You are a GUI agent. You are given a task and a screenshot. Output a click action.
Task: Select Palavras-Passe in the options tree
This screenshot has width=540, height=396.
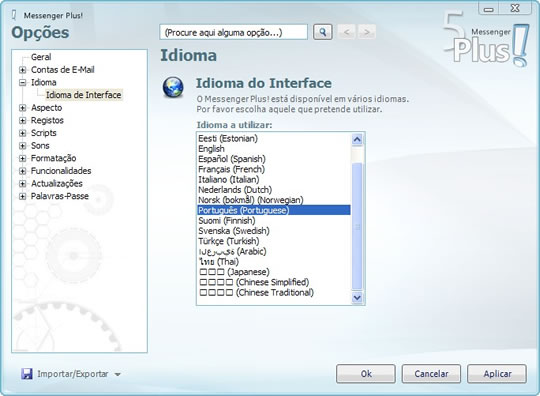(60, 197)
